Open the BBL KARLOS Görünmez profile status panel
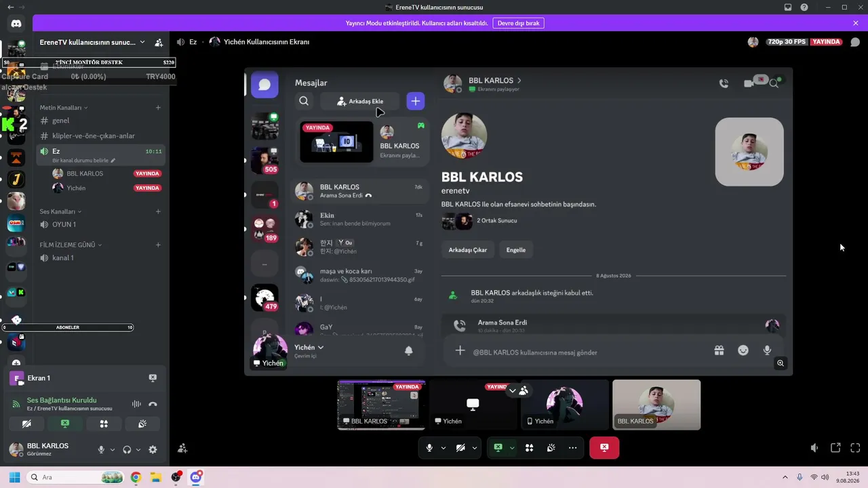This screenshot has height=488, width=868. click(47, 449)
